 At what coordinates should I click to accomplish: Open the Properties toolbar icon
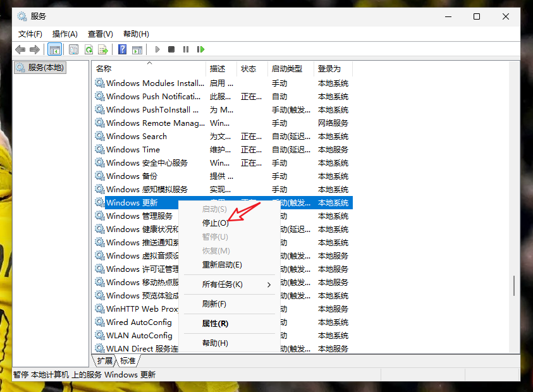click(73, 50)
